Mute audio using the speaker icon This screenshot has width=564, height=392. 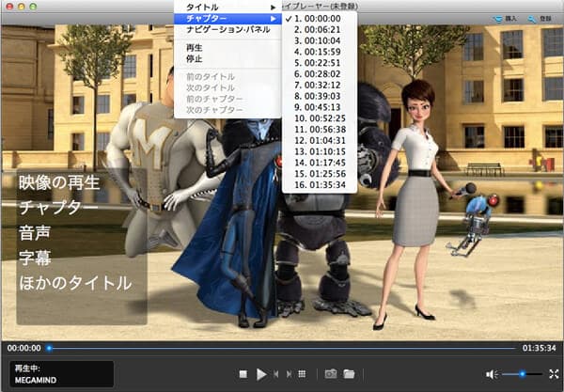tap(491, 374)
